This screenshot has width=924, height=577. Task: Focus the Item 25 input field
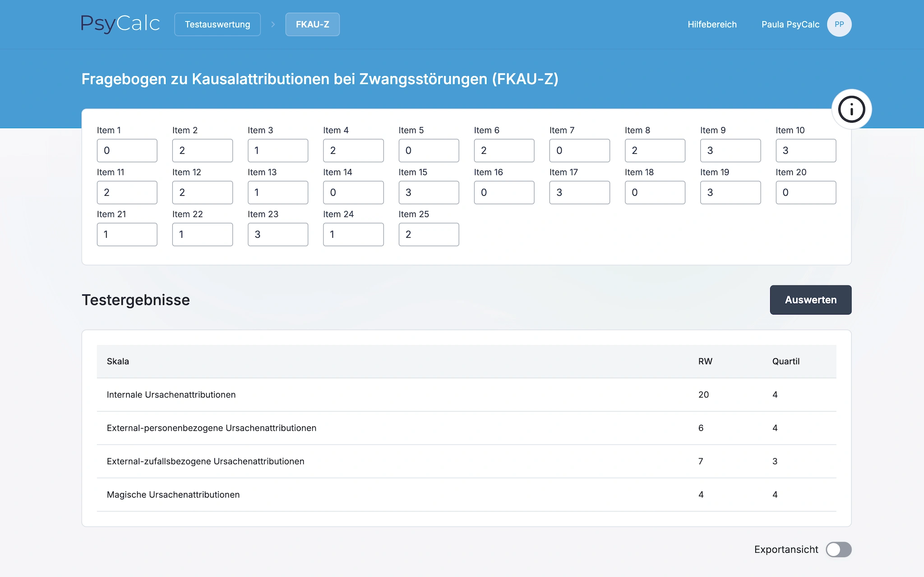tap(429, 235)
